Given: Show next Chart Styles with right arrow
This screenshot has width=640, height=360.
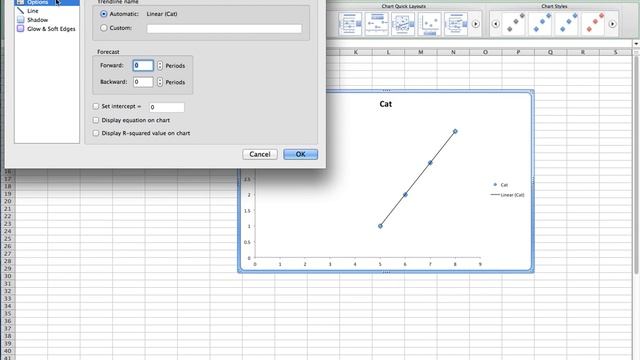Looking at the screenshot, I should pos(612,24).
